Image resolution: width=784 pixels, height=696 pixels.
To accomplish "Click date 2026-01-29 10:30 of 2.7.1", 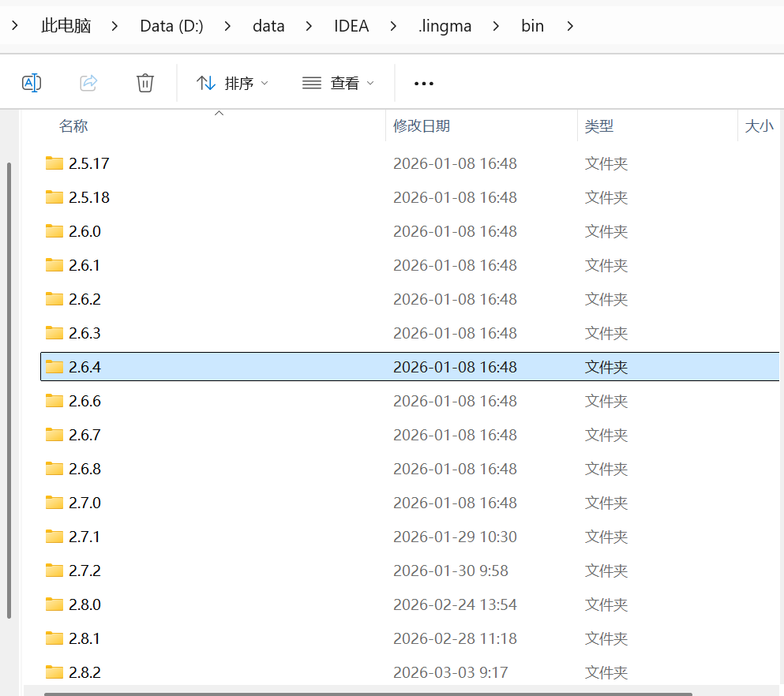I will point(455,537).
